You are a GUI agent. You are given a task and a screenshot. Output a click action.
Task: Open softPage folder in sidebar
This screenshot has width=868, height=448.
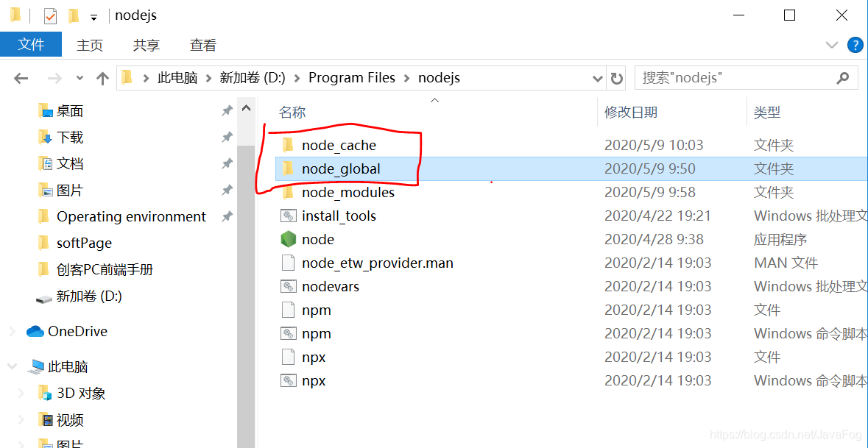84,243
